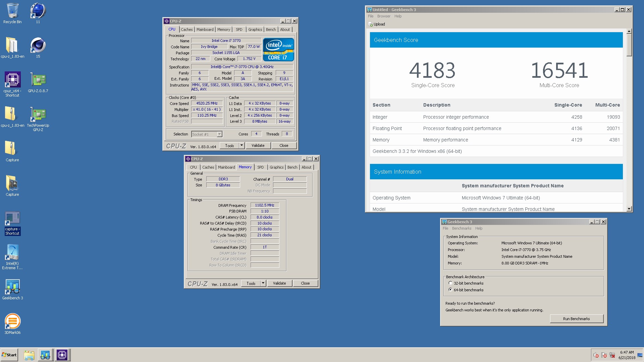Screen dimensions: 644x362
Task: Click the Core Speed 4520.25 MHz field
Action: click(x=207, y=104)
